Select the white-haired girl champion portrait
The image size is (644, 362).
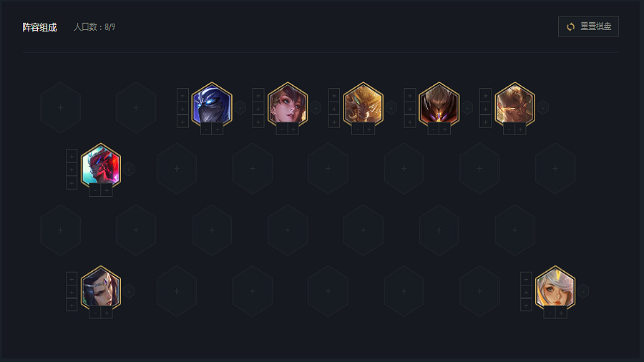[555, 288]
